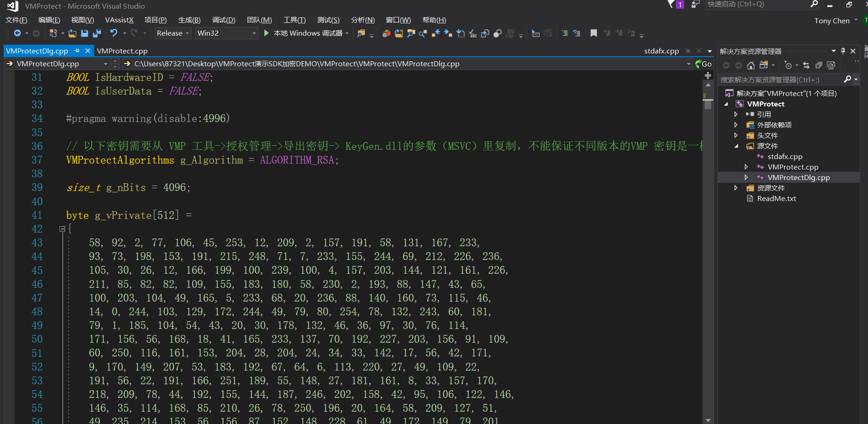Collapse All nodes in Solution Explorer
The height and width of the screenshot is (424, 868).
pos(819,65)
